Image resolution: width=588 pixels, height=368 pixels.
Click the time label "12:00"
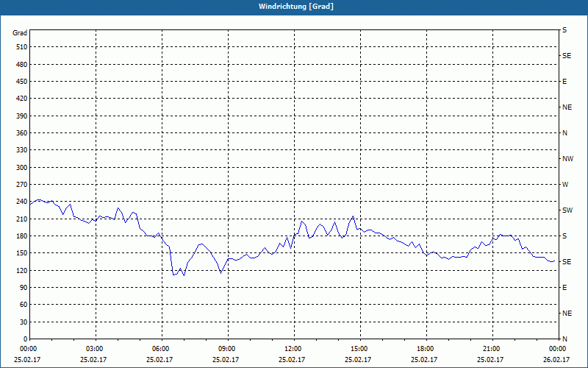click(x=293, y=349)
